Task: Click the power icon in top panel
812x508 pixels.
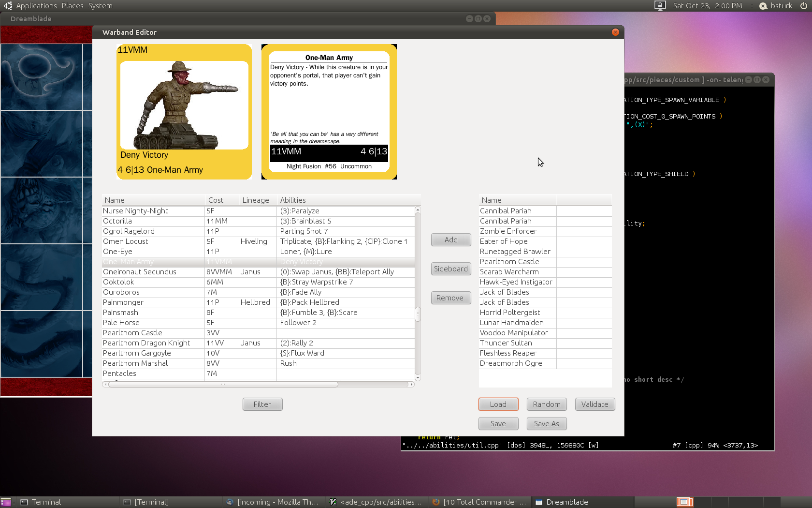Action: tap(803, 6)
